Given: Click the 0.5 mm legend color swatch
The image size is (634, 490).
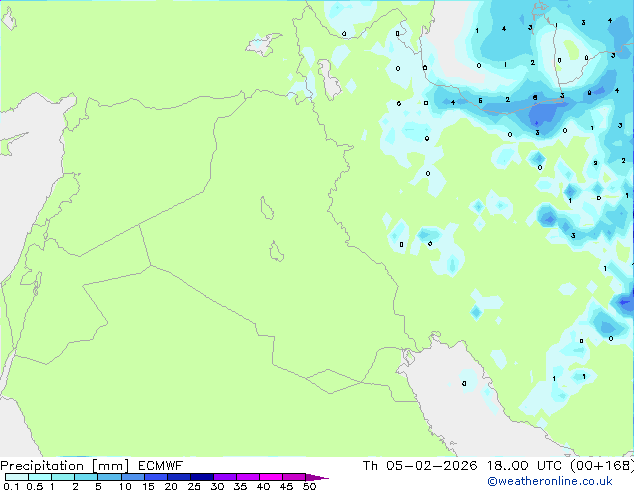Looking at the screenshot, I should pos(40,477).
